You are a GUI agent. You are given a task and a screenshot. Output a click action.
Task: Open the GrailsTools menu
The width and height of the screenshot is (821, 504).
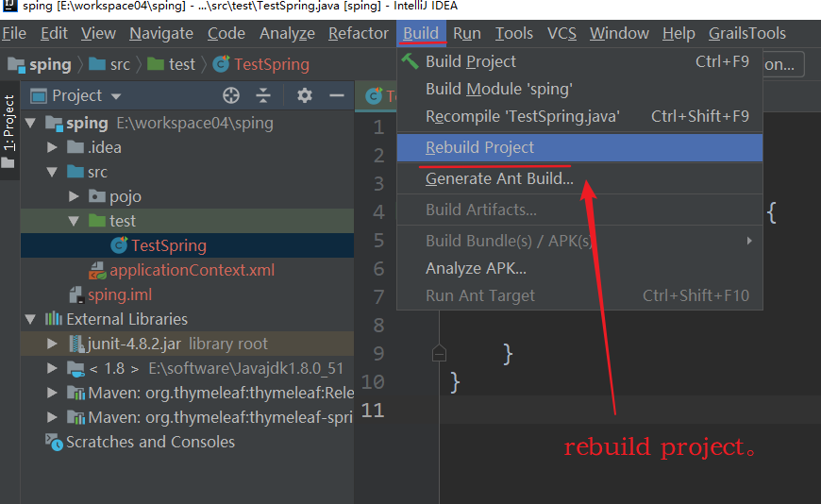pyautogui.click(x=747, y=33)
